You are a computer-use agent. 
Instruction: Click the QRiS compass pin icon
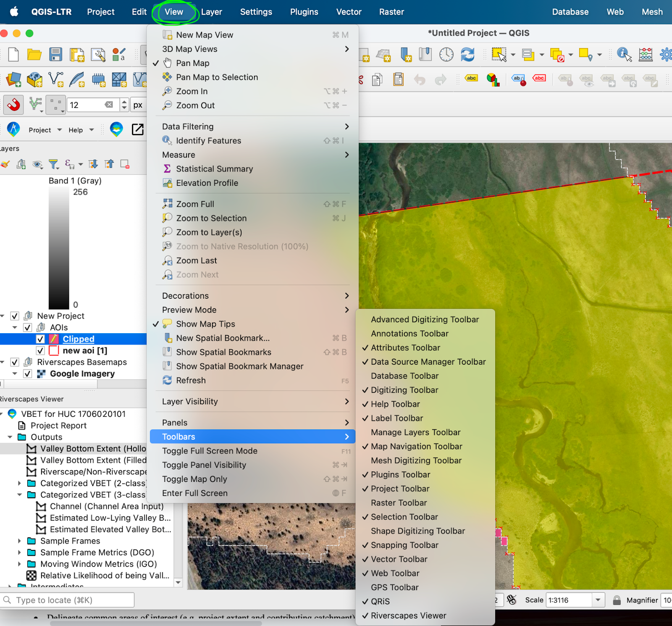click(x=13, y=129)
